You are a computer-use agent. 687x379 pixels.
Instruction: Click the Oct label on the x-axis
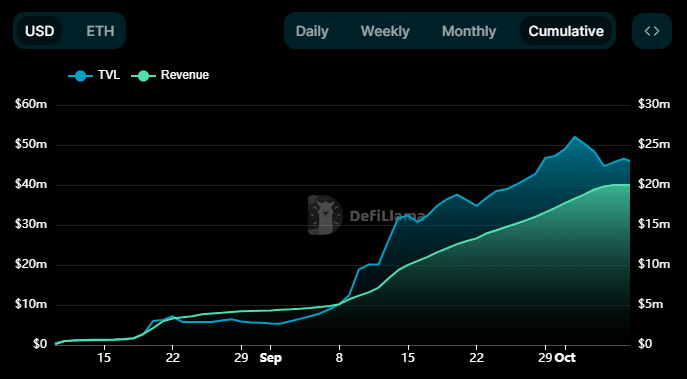pyautogui.click(x=565, y=358)
